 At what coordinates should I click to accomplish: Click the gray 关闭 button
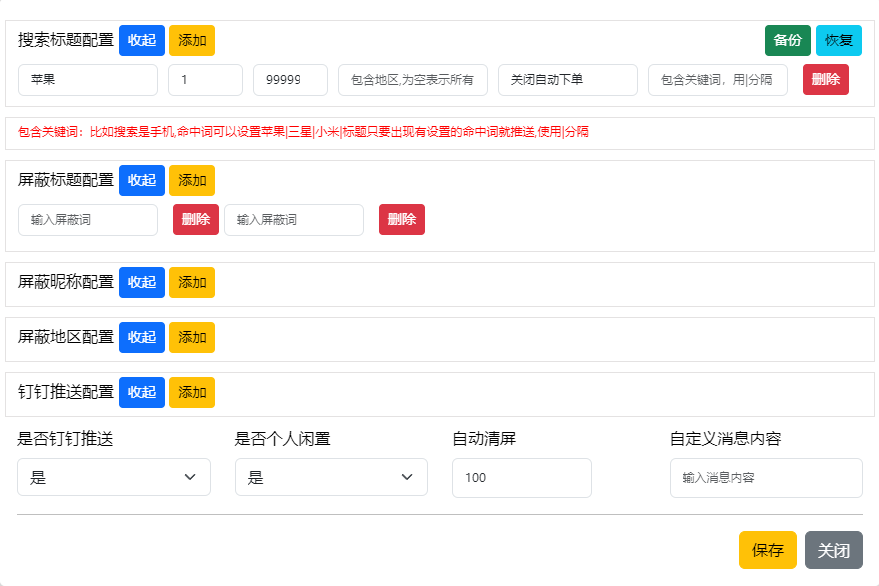pyautogui.click(x=834, y=550)
